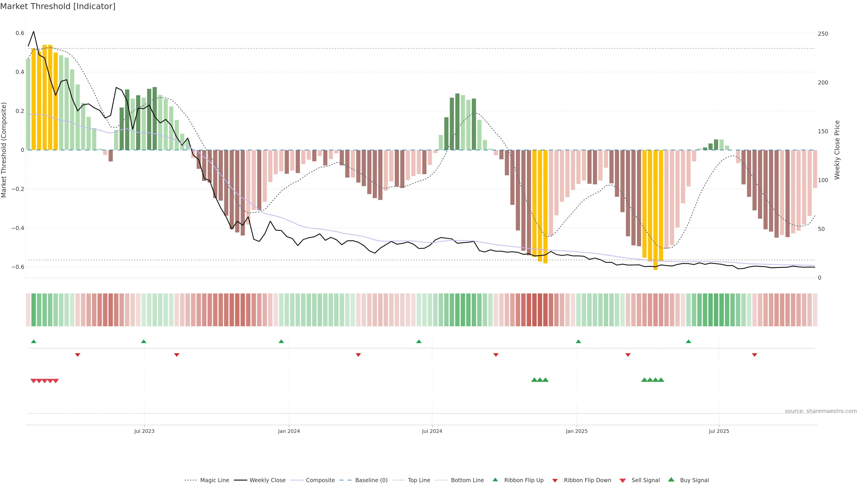Hide the Composite series via legend
This screenshot has width=868, height=488.
click(320, 480)
